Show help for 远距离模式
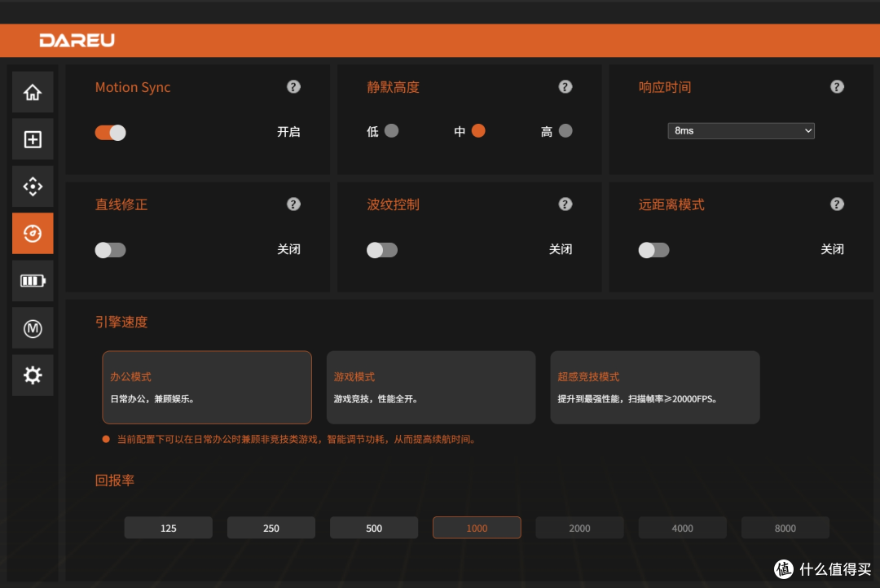 click(x=837, y=204)
